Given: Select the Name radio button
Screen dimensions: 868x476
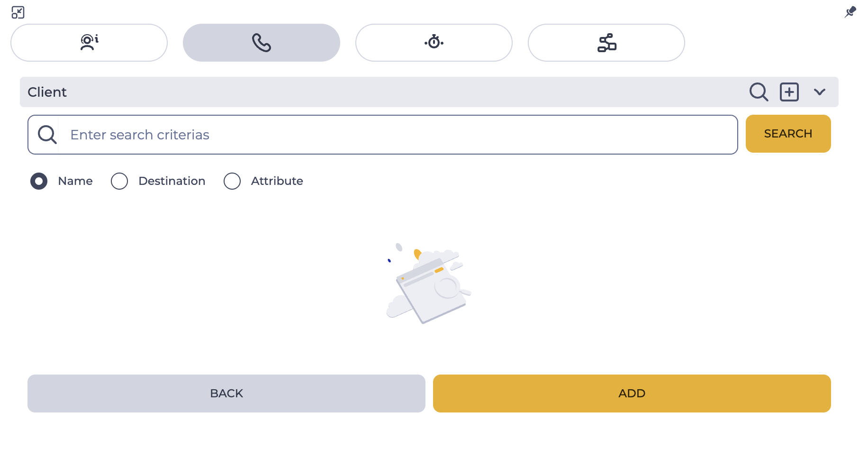Looking at the screenshot, I should click(x=39, y=181).
